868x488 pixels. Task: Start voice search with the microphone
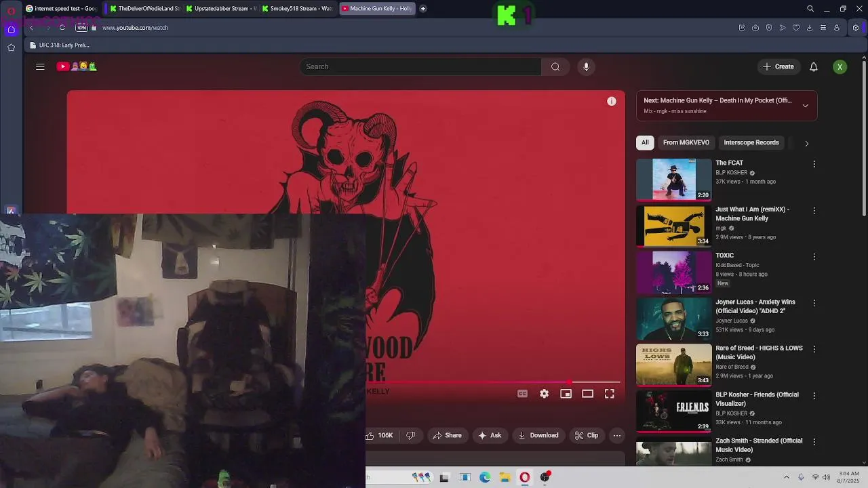587,66
